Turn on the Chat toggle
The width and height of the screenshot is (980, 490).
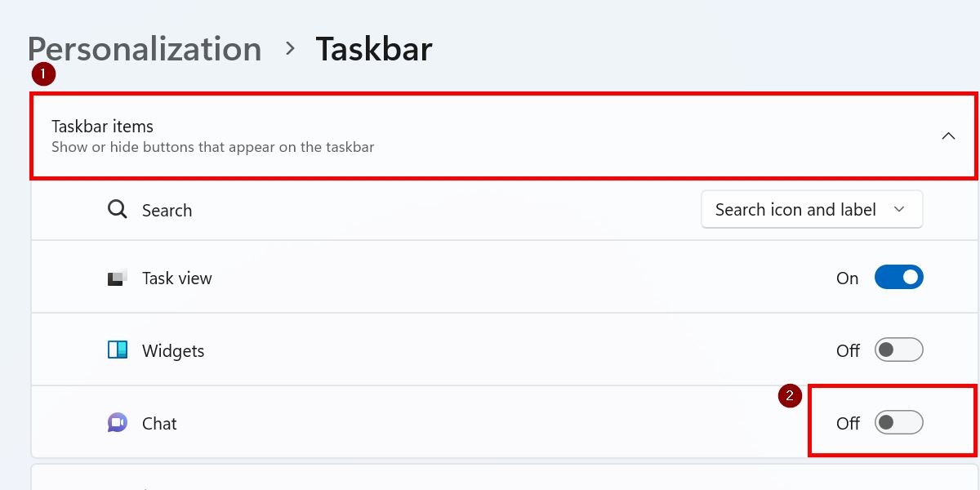point(898,422)
